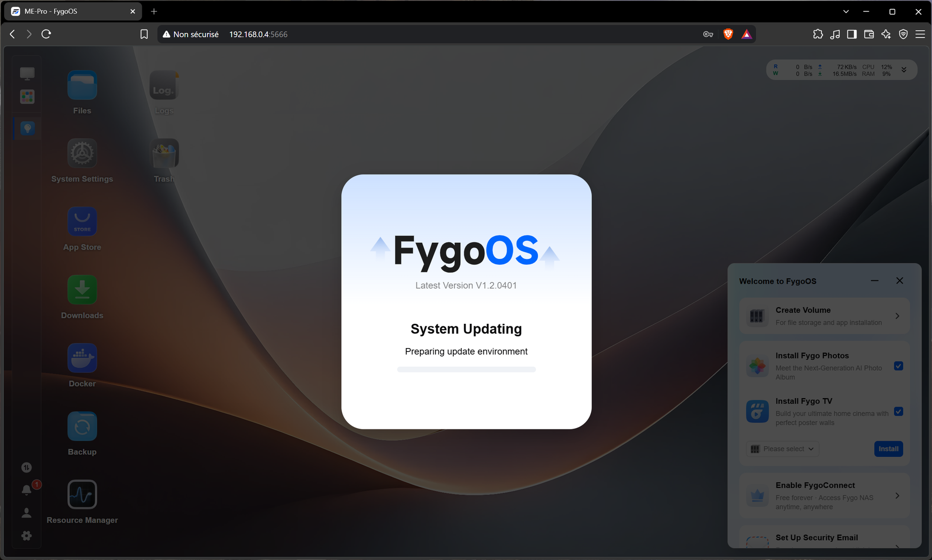Screen dimensions: 932x560
Task: Click the Latest Version V1.2.0401 text
Action: click(x=466, y=285)
